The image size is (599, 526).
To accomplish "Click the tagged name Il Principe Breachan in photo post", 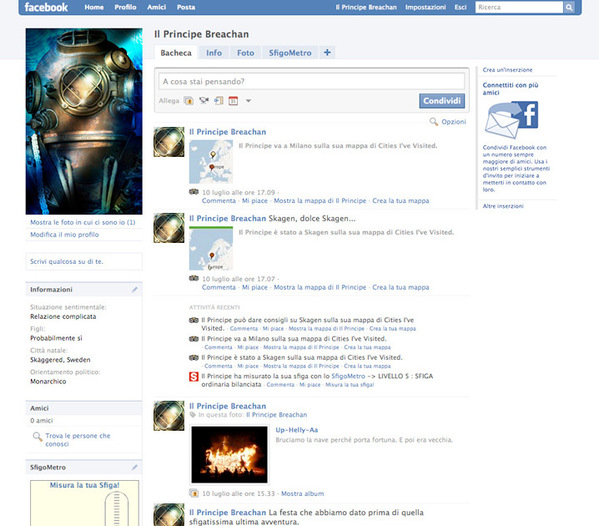I will [277, 415].
